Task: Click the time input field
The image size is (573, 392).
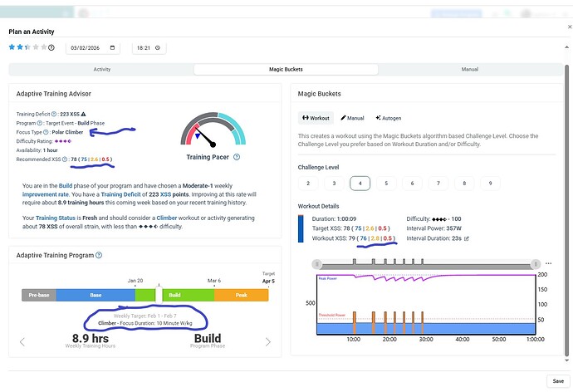Action: point(149,48)
